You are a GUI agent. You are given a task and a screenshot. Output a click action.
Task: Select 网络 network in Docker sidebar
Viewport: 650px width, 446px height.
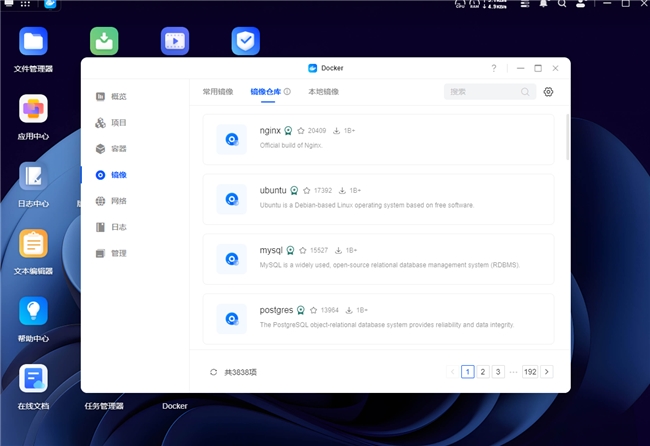(111, 201)
